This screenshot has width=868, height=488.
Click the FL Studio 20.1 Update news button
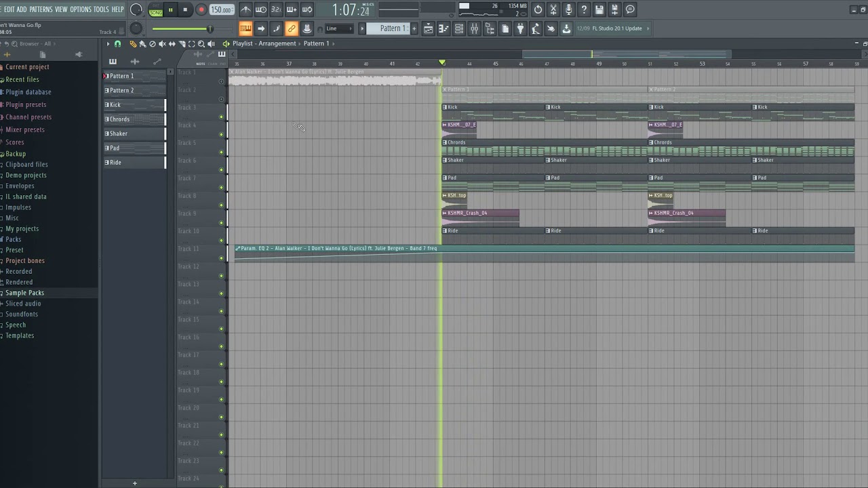617,28
